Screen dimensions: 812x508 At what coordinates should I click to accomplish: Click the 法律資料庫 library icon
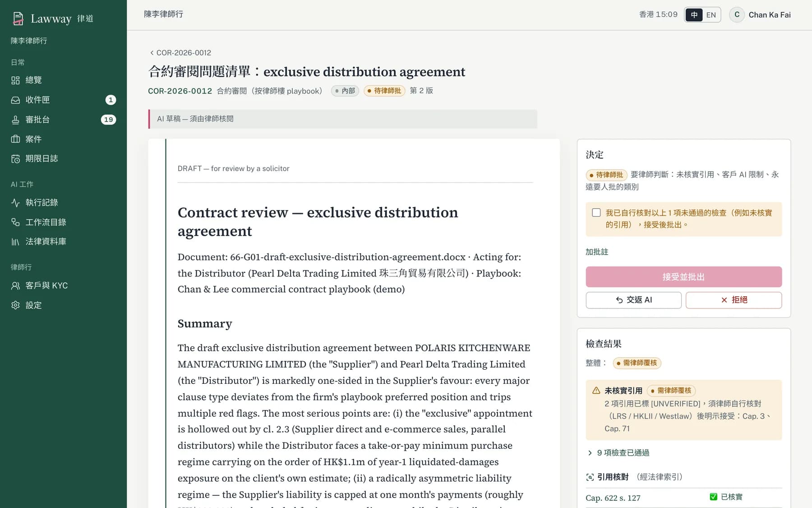[x=15, y=242]
